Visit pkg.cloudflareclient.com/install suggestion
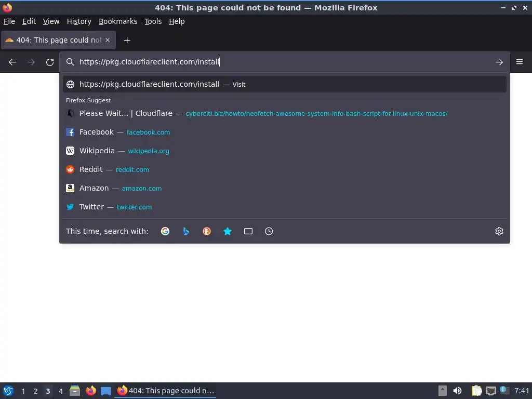The width and height of the screenshot is (532, 399). click(x=285, y=84)
